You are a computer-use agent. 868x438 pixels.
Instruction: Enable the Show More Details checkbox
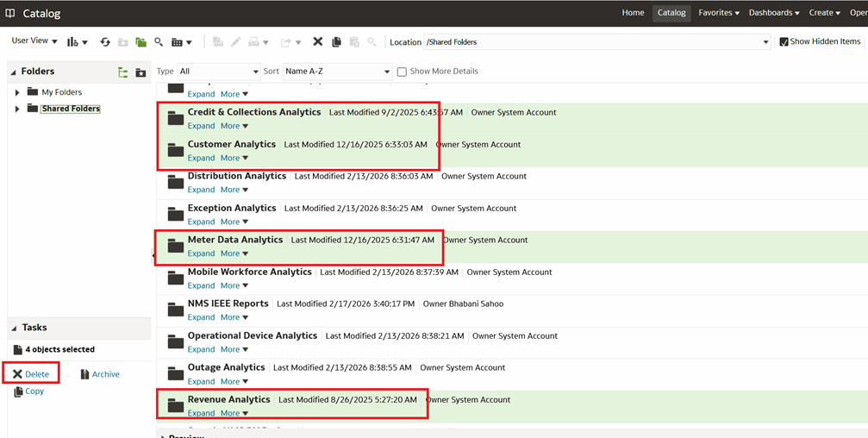402,72
